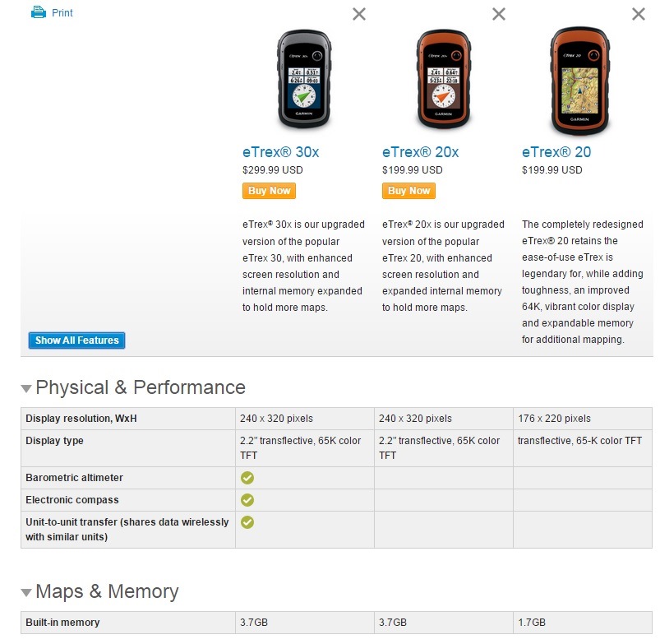
Task: Collapse the Maps & Memory section
Action: point(27,592)
